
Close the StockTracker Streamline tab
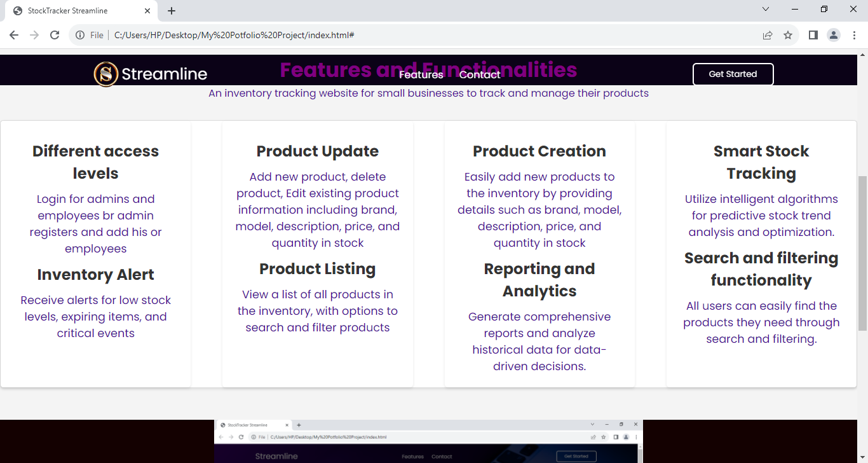click(x=147, y=11)
